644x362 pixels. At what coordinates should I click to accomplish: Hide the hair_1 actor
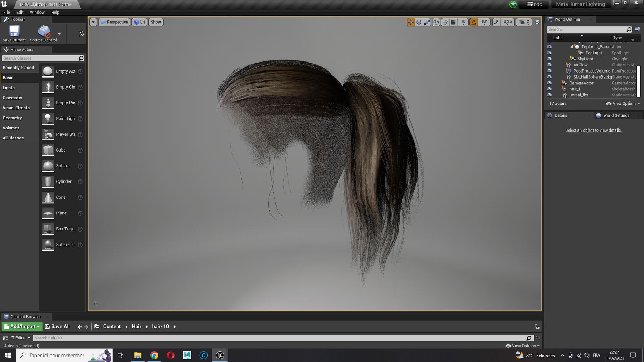[550, 89]
